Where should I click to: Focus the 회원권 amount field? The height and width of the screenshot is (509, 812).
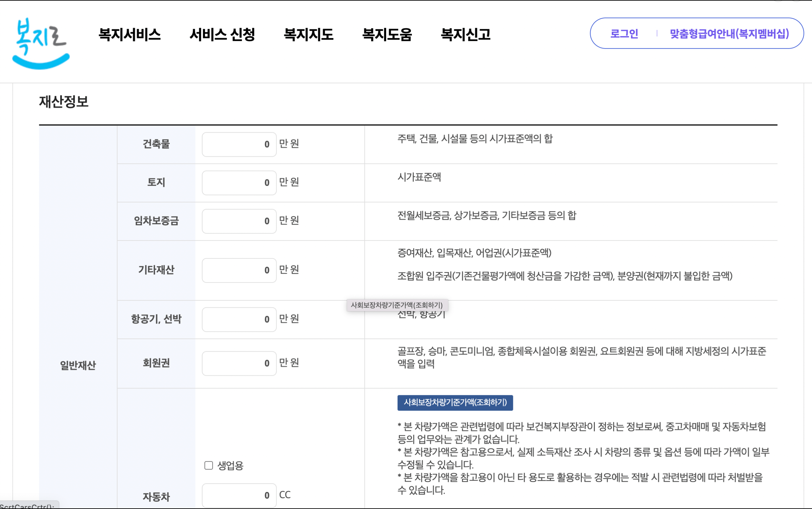[x=239, y=364]
